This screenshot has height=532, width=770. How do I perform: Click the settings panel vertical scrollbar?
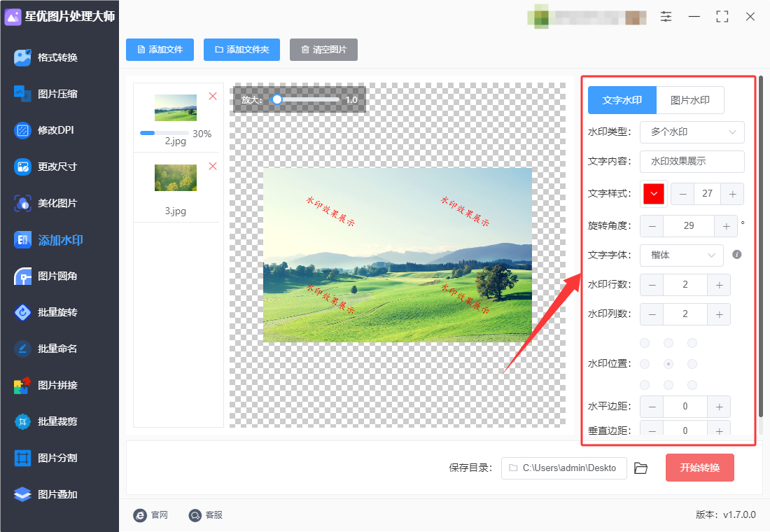(761, 246)
